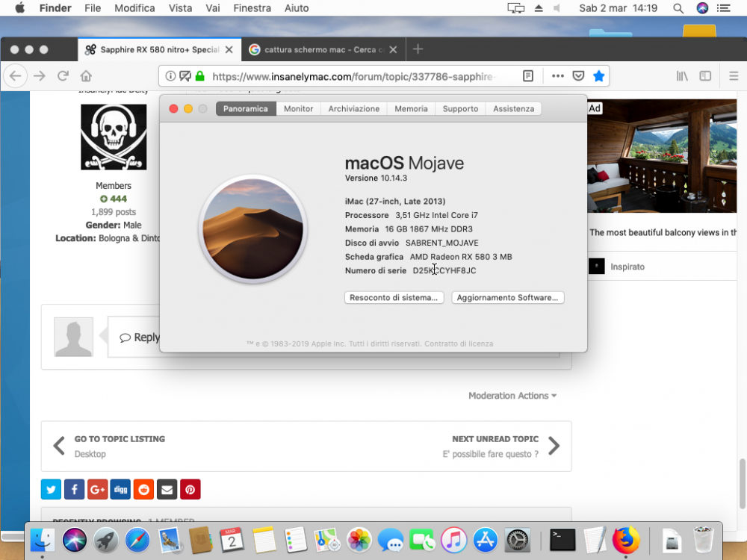Open the Apple menu
Viewport: 747px width, 560px height.
pos(19,8)
